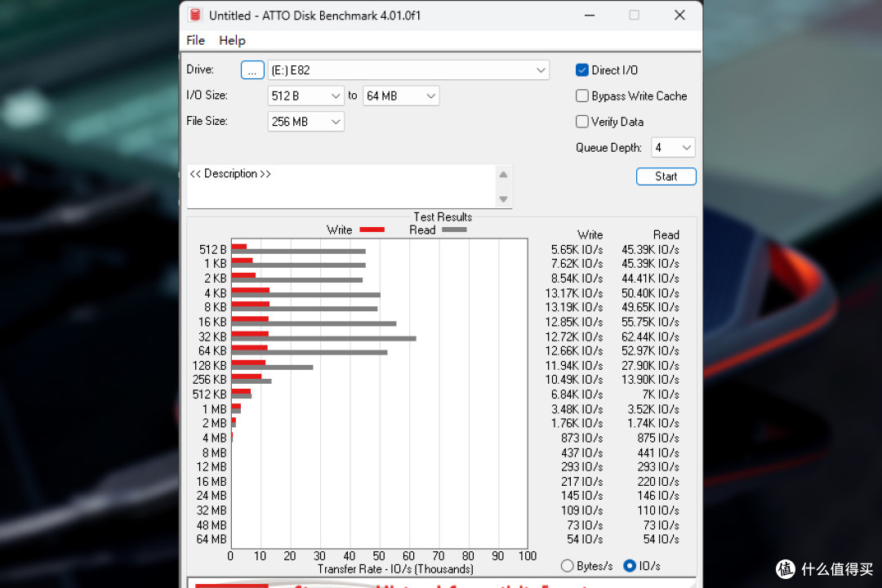Select the Bytes/s radio button
Viewport: 882px width, 588px height.
[x=568, y=566]
